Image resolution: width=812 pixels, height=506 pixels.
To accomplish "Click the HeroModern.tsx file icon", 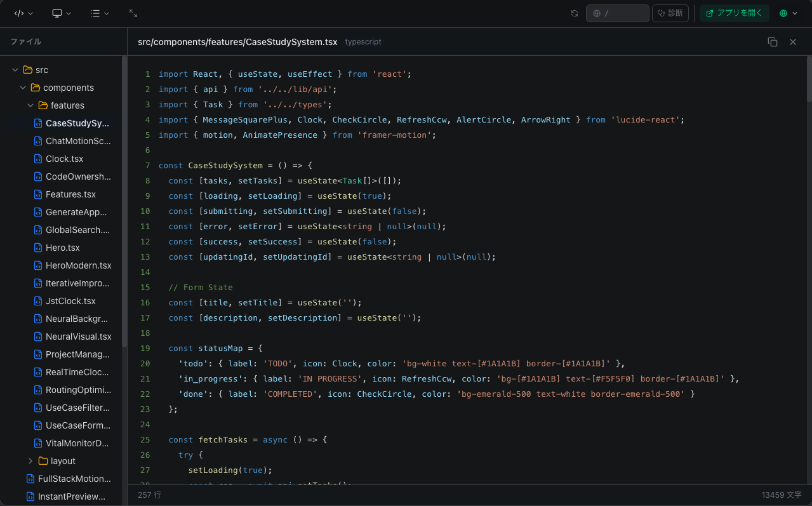I will [37, 265].
